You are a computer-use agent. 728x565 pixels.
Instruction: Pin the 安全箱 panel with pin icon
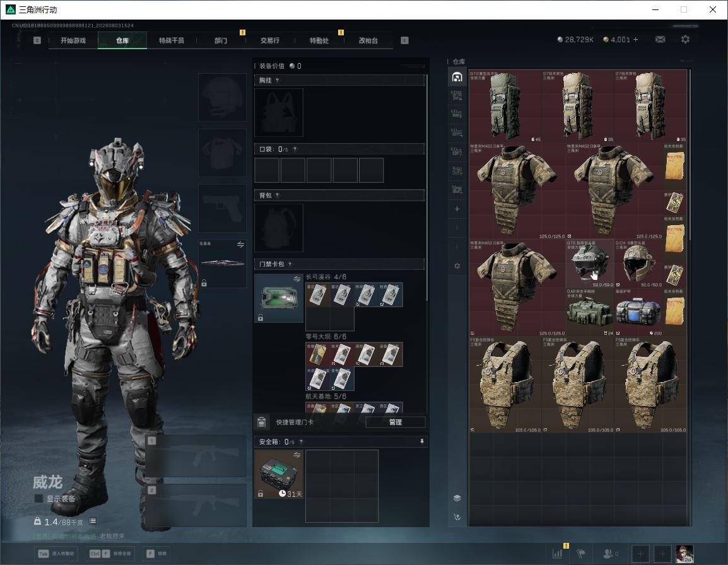(x=421, y=441)
